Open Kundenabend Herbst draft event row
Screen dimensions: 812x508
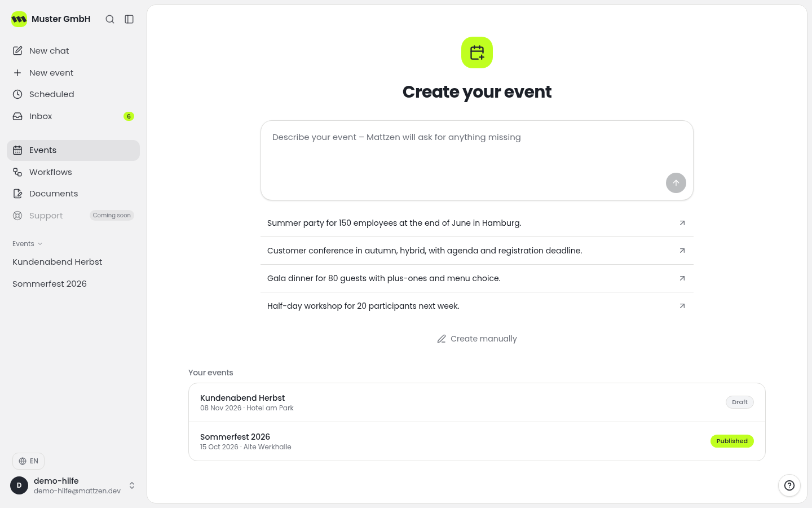click(477, 402)
